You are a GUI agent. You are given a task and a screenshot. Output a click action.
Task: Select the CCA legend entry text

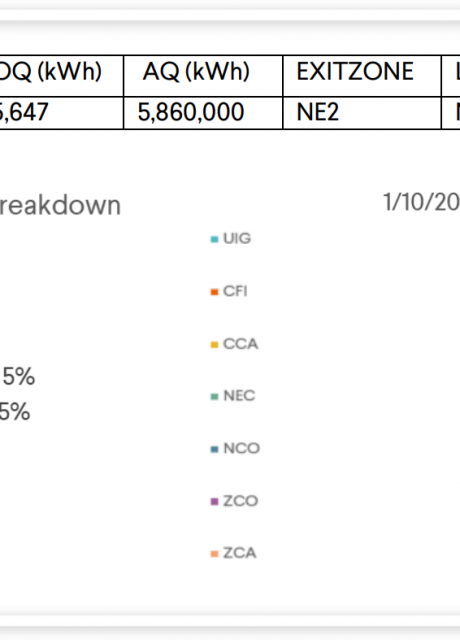click(x=241, y=344)
